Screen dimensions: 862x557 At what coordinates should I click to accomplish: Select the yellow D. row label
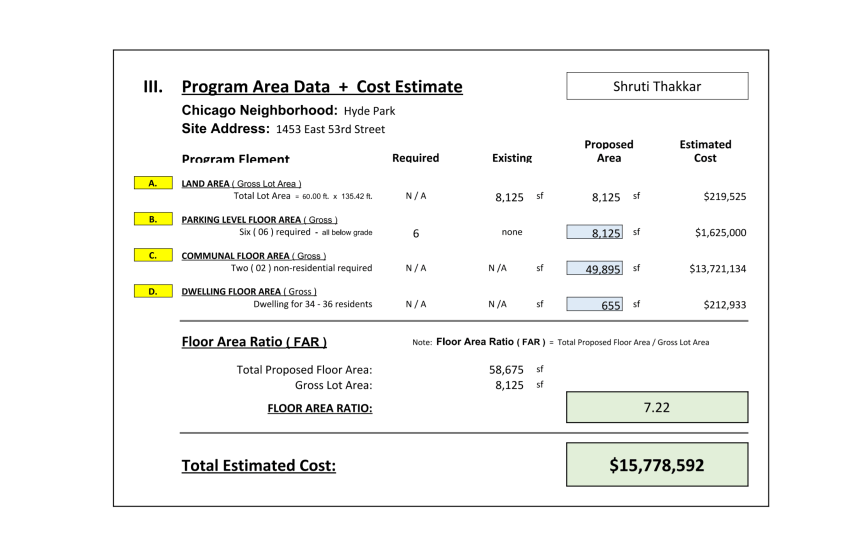[152, 291]
